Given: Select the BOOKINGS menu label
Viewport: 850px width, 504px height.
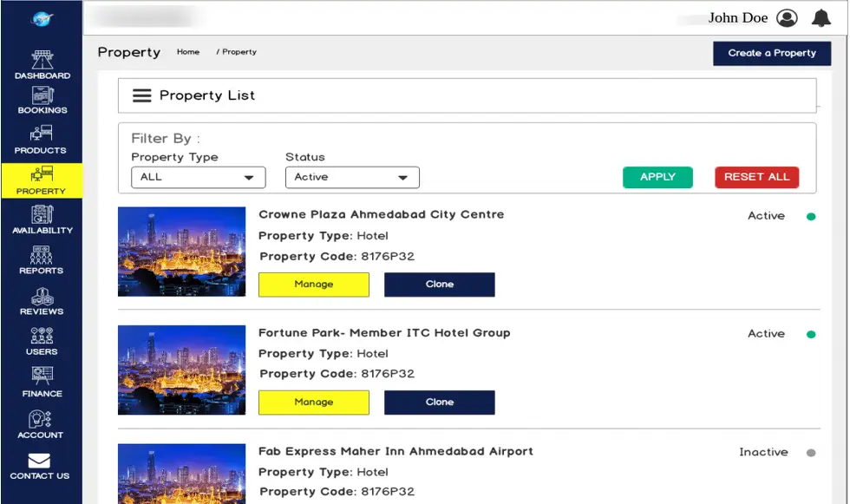Looking at the screenshot, I should tap(42, 110).
